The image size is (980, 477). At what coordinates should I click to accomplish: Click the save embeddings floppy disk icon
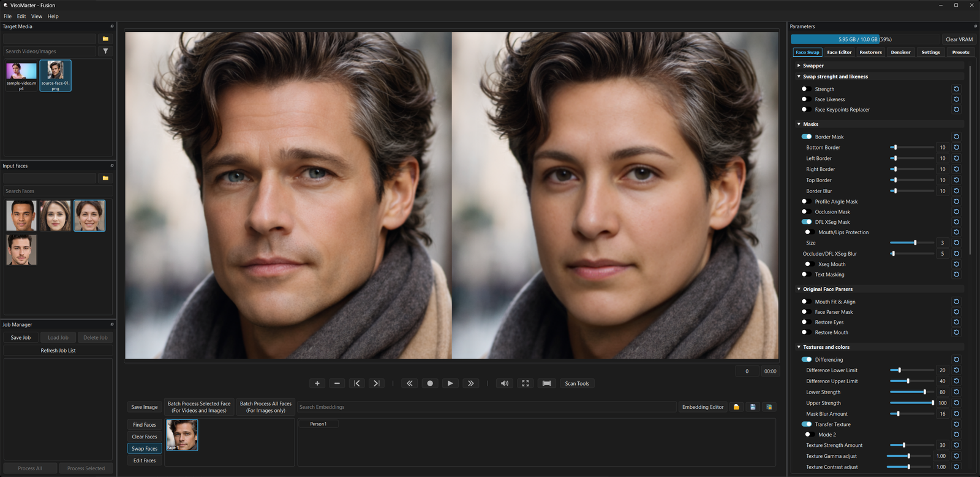753,407
